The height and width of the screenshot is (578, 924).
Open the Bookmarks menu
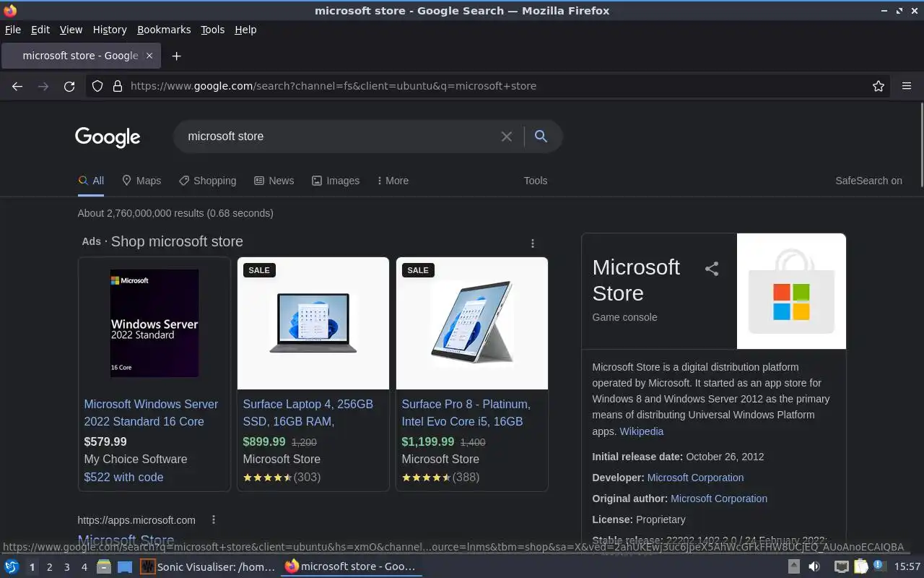click(x=164, y=30)
